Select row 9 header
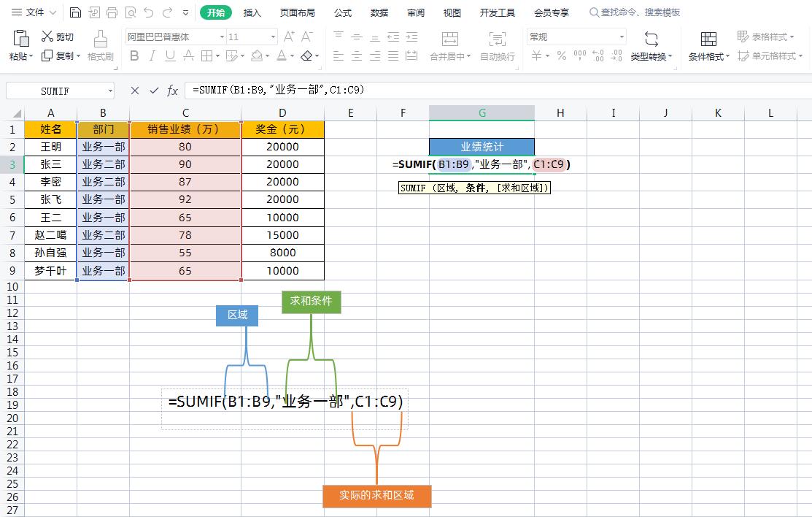This screenshot has width=812, height=517. click(12, 271)
